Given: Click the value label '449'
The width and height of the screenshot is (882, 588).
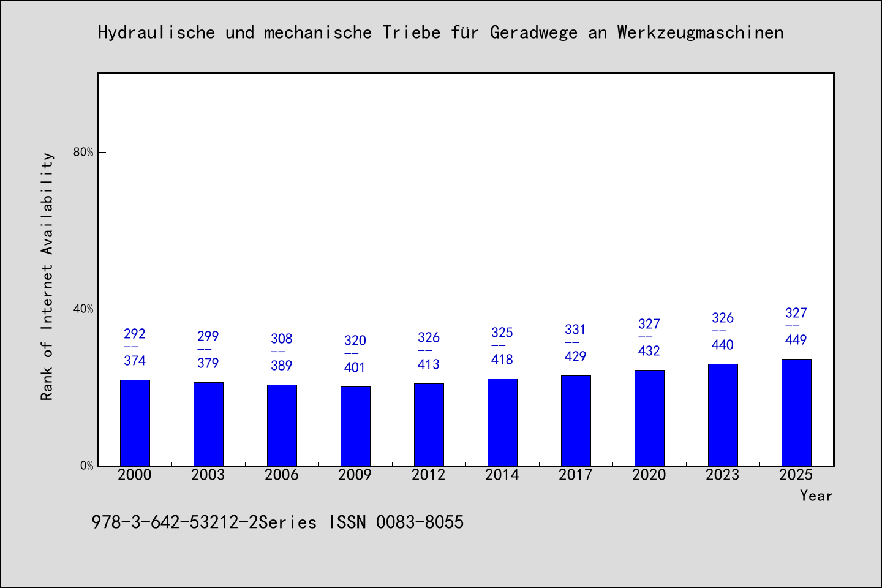Looking at the screenshot, I should [796, 340].
